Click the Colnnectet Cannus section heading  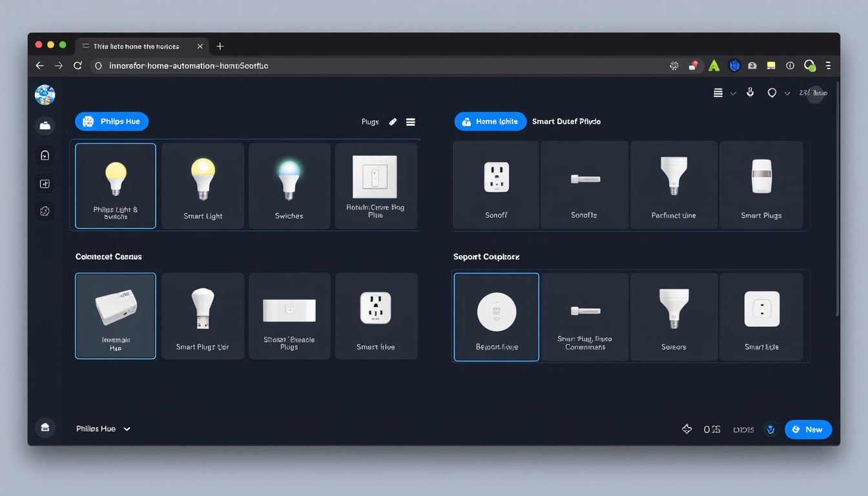(108, 256)
